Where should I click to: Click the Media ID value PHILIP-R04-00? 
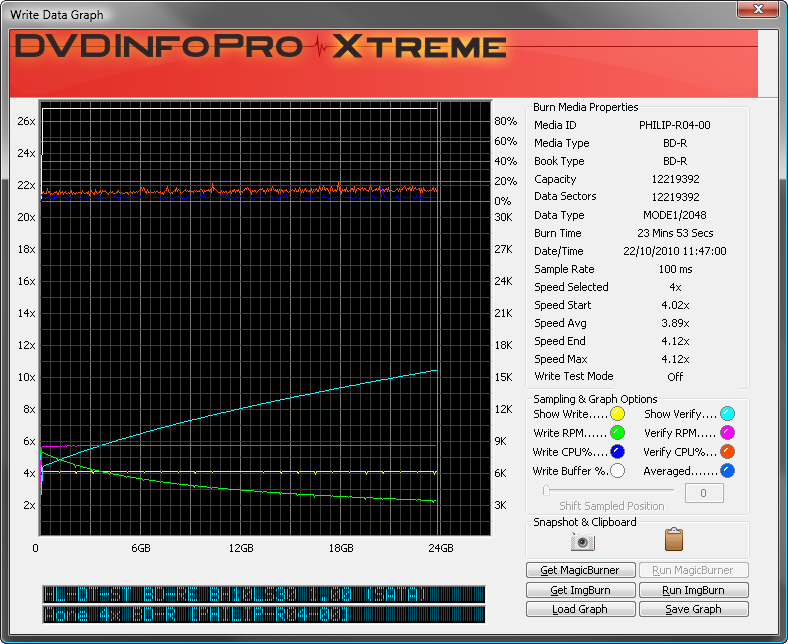coord(675,125)
